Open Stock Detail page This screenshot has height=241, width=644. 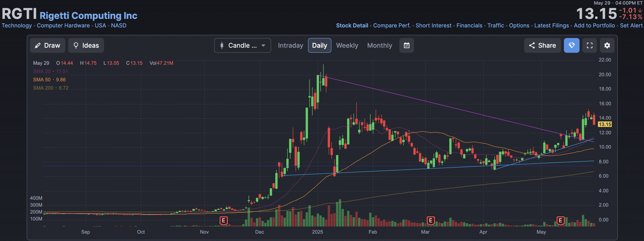pos(352,26)
